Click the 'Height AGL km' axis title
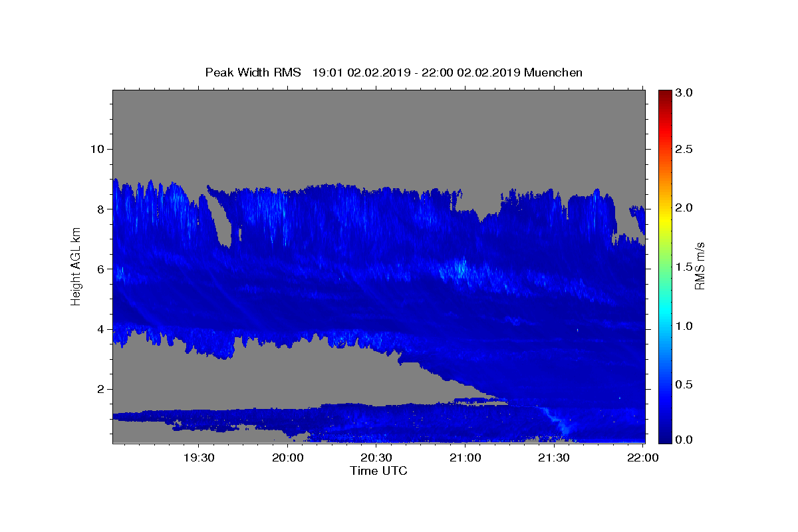 76,265
